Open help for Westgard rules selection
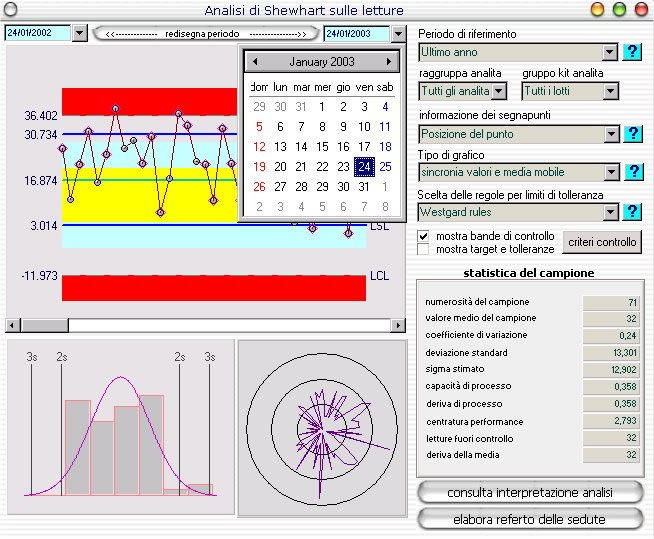The height and width of the screenshot is (539, 654). pyautogui.click(x=632, y=212)
